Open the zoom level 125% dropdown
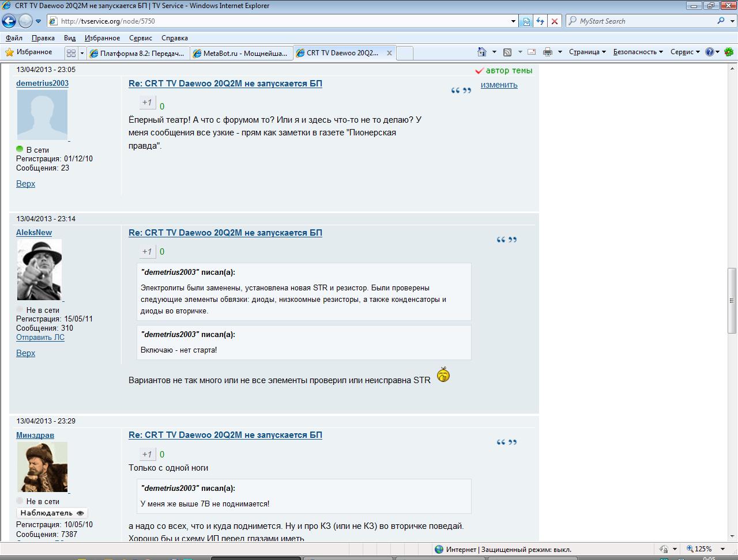738x560 pixels. 706,549
